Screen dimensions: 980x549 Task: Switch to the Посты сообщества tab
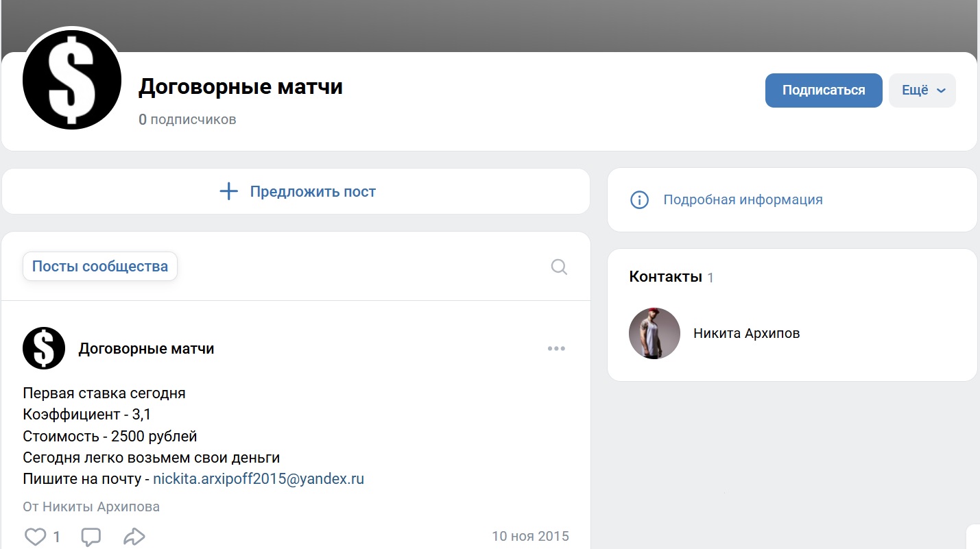(x=99, y=266)
